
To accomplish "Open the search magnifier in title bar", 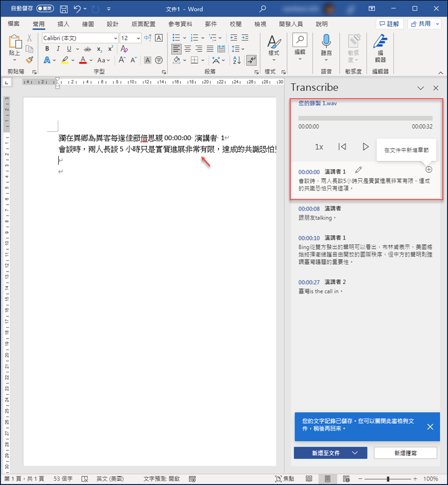I will tap(262, 9).
